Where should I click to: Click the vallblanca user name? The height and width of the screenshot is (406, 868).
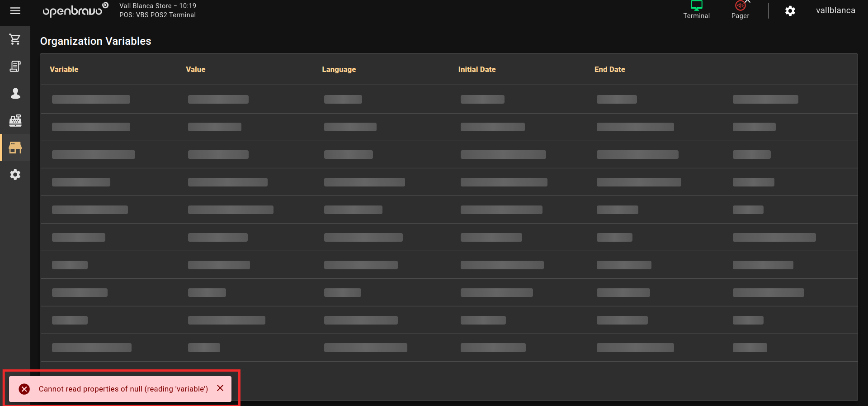(x=835, y=10)
